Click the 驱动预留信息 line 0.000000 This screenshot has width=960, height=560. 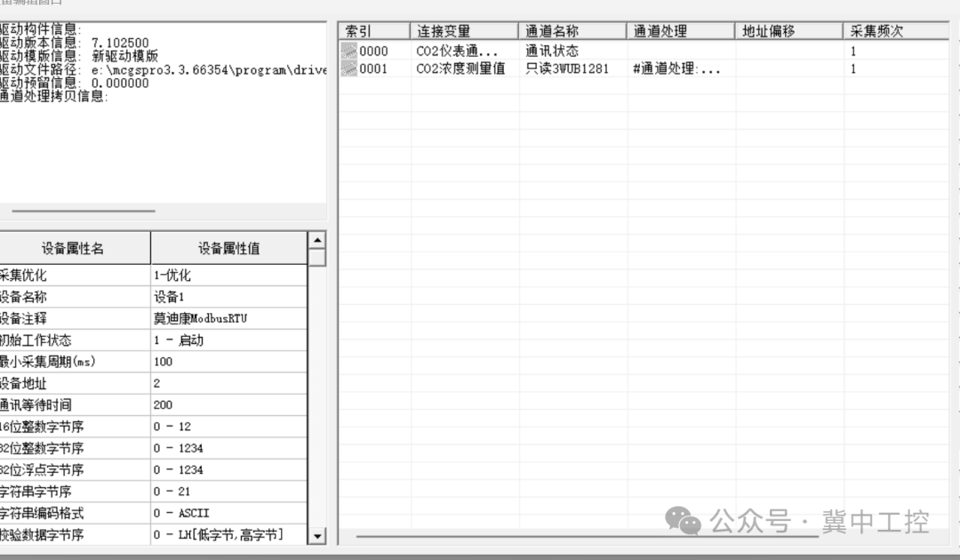pos(75,84)
